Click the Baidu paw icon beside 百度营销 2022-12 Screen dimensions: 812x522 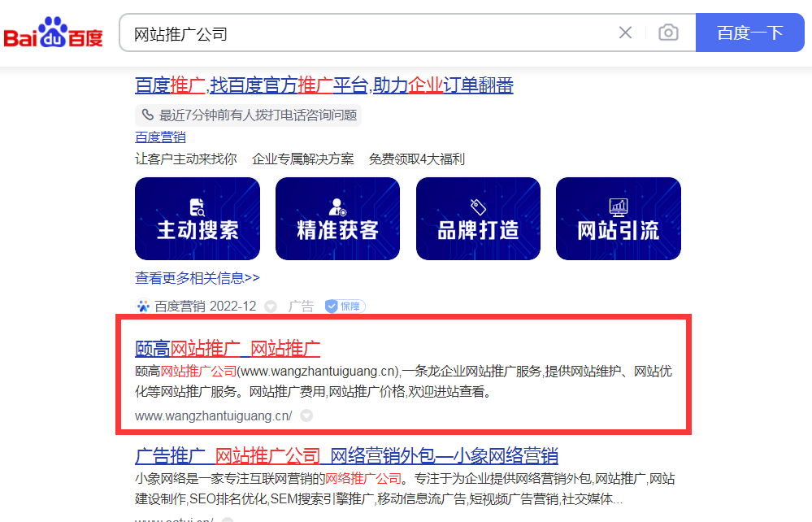(143, 306)
